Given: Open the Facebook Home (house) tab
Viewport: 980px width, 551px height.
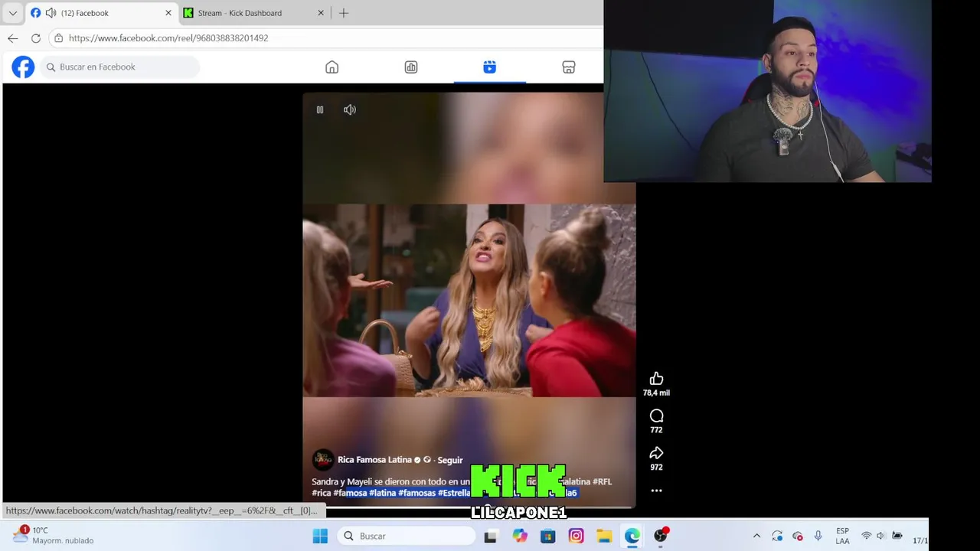Looking at the screenshot, I should [x=332, y=67].
